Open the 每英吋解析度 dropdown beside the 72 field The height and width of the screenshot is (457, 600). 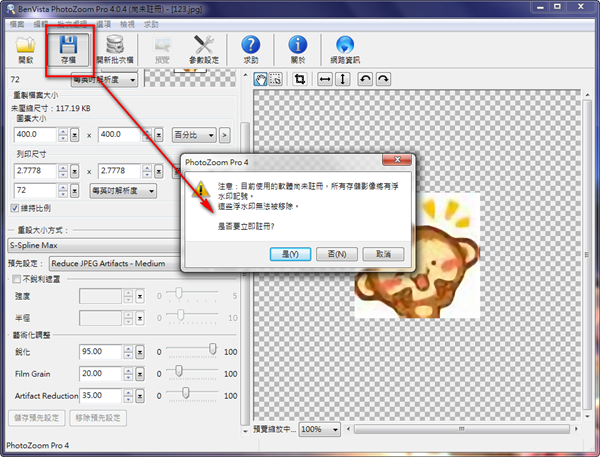coord(123,191)
